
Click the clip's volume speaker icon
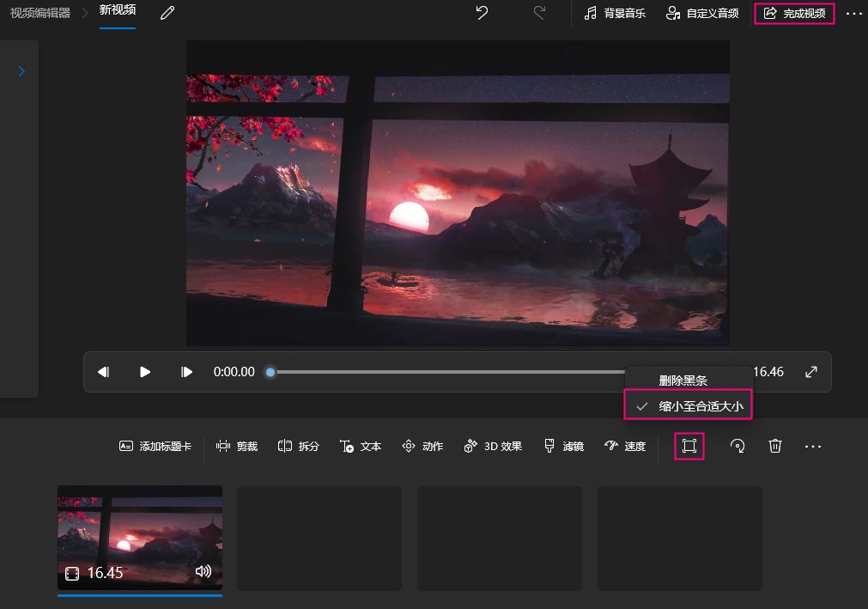tap(203, 571)
